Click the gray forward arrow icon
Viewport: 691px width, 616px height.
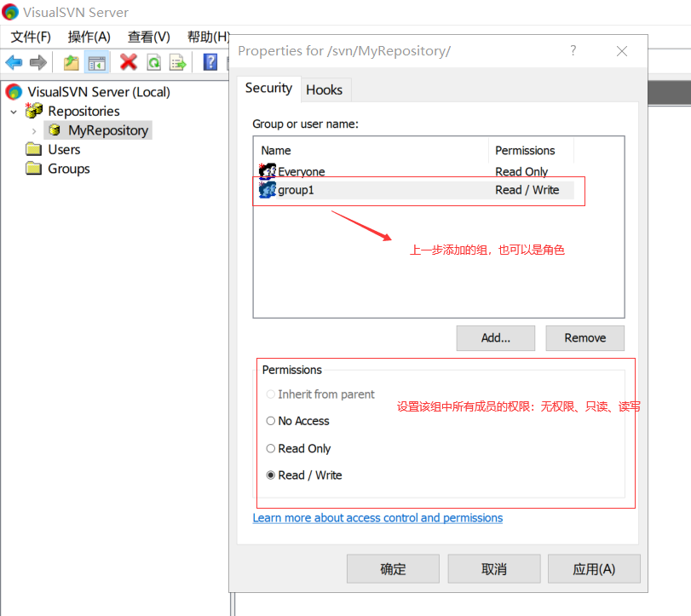click(37, 62)
